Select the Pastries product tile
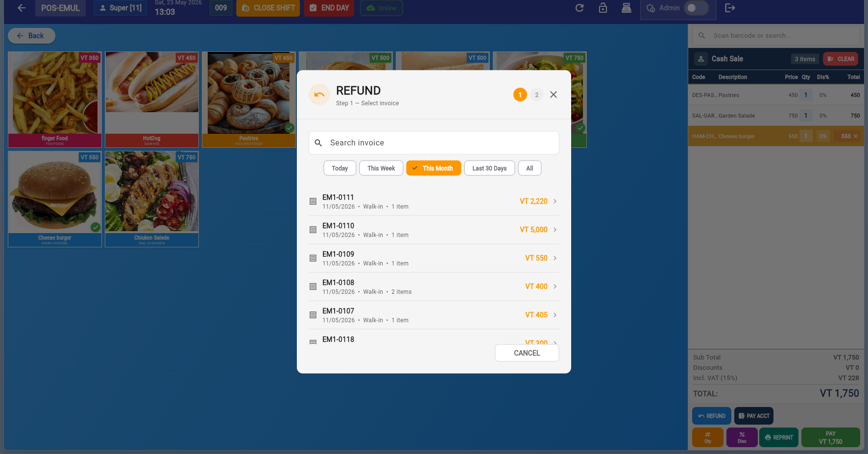Viewport: 868px width, 454px height. click(x=249, y=100)
